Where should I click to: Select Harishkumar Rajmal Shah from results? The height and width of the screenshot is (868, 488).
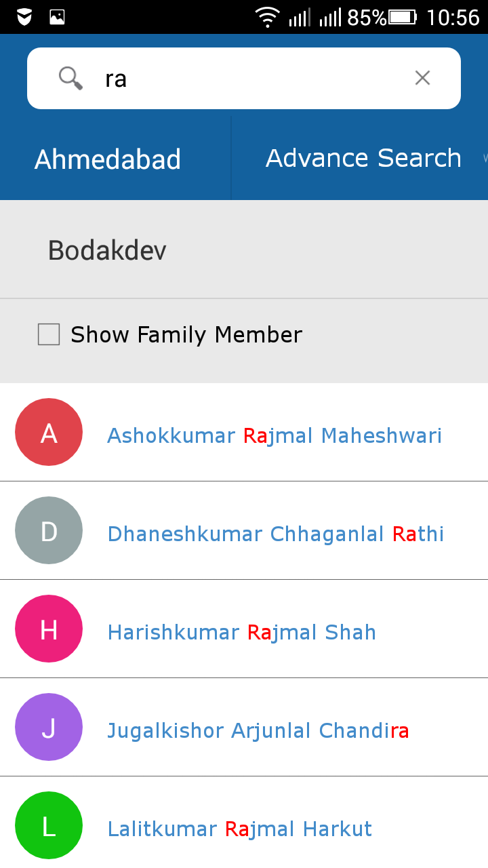(241, 632)
